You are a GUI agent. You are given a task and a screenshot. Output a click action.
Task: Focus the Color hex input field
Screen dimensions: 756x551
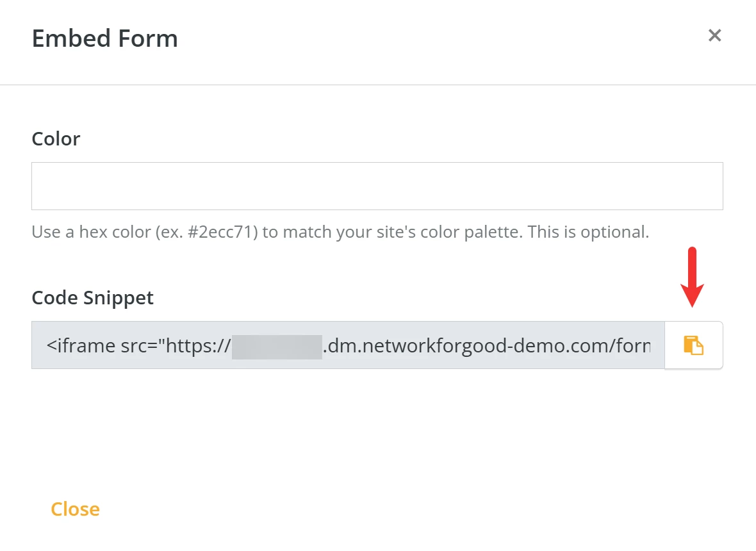pos(377,186)
